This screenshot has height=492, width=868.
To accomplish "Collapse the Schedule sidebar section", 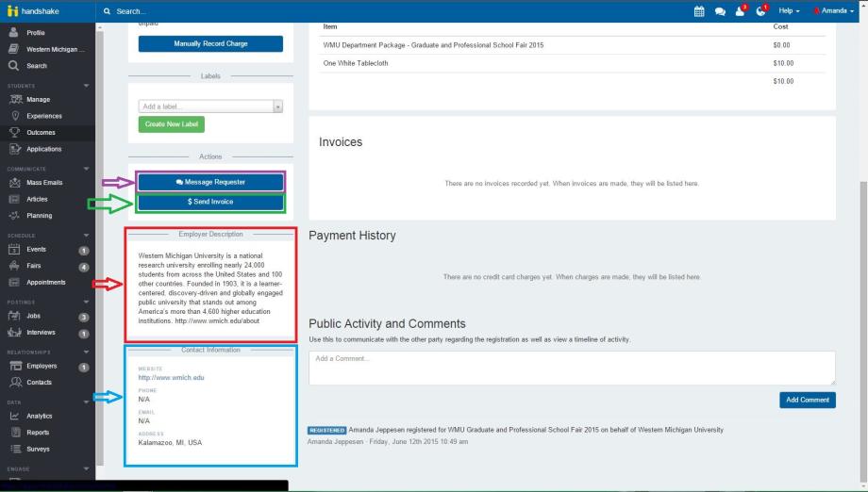I will coord(87,236).
